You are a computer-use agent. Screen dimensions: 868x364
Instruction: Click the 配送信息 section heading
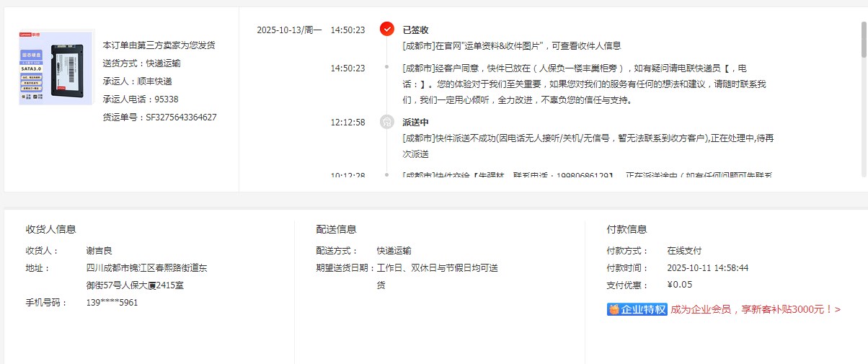[x=336, y=229]
